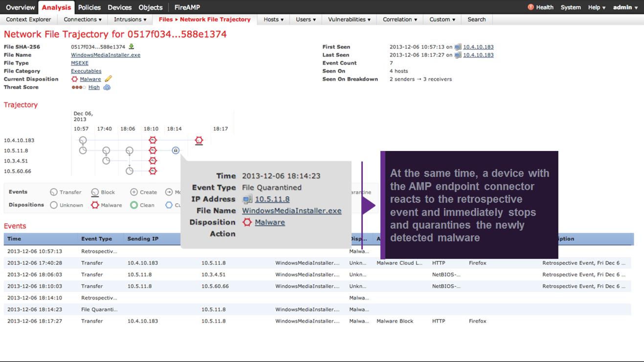
Task: Select the 18:17 malware block event on 10.4.10.183
Action: 199,141
